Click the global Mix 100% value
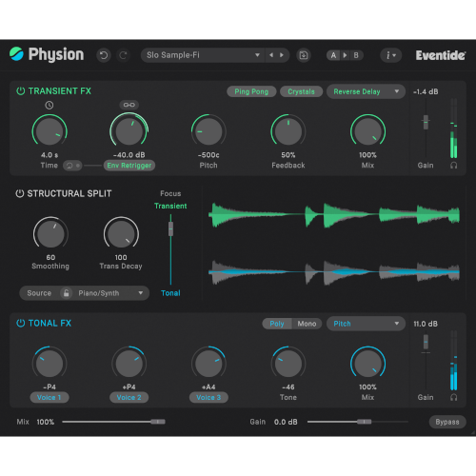Viewport: 476px width, 476px height. (x=46, y=422)
